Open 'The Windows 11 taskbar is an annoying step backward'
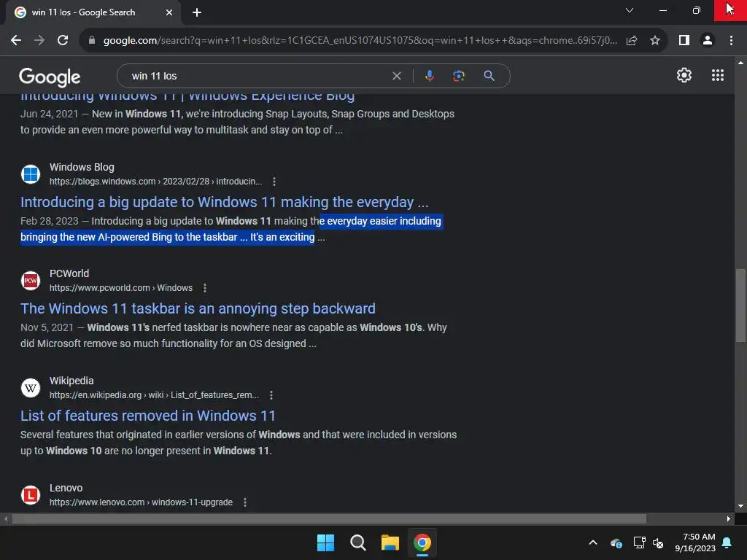This screenshot has width=747, height=560. 198,308
